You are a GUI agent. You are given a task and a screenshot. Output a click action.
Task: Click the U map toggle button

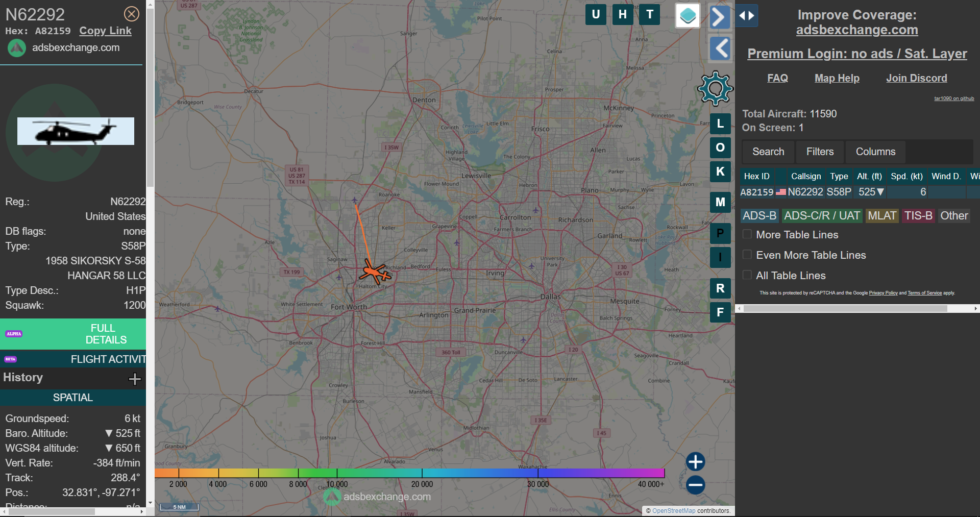click(596, 14)
